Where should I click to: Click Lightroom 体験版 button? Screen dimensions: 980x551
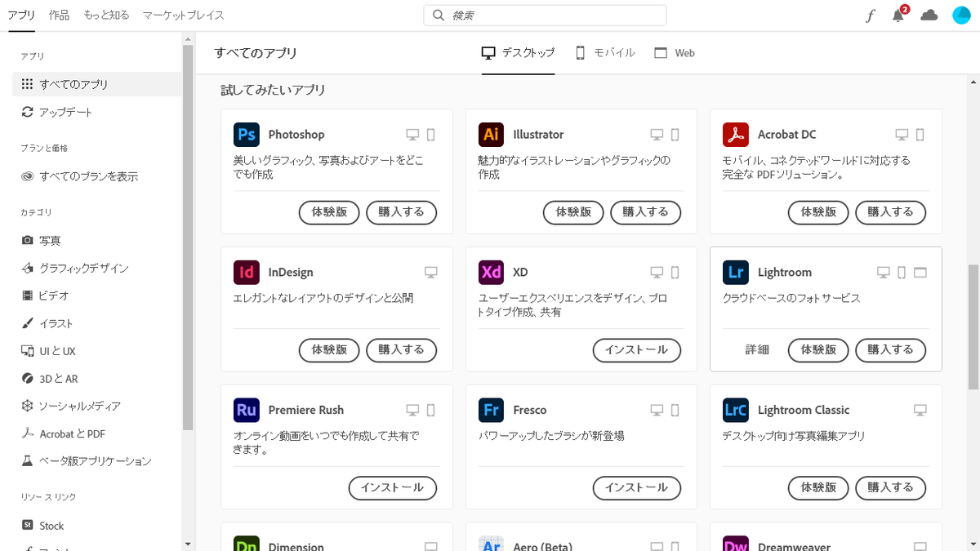tap(818, 350)
